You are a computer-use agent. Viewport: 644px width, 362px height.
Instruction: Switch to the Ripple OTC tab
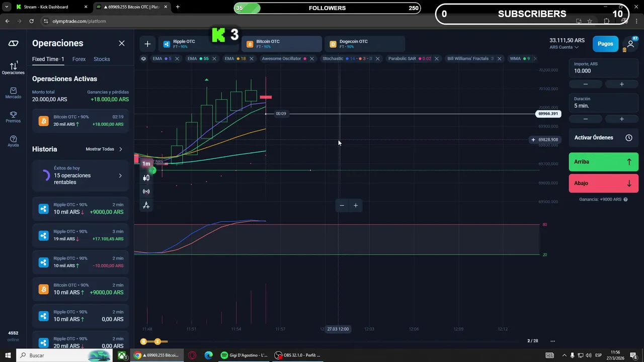tap(198, 44)
